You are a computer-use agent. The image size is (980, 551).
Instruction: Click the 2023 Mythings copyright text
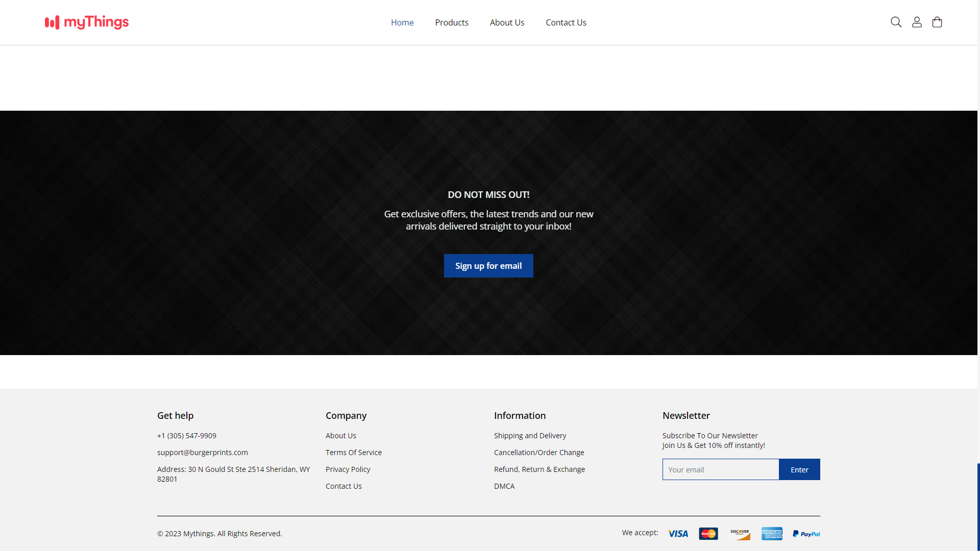(x=219, y=534)
